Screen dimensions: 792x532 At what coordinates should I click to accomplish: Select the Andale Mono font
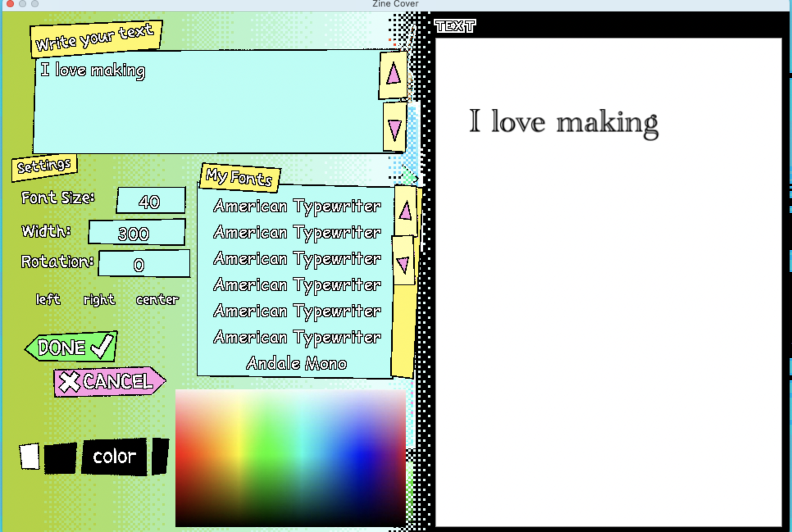pos(296,363)
